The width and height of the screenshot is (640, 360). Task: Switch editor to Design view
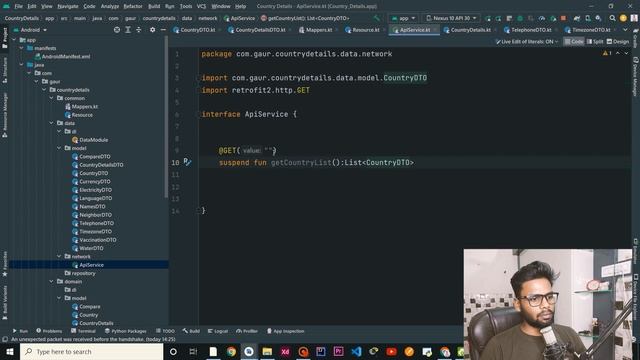tap(618, 42)
